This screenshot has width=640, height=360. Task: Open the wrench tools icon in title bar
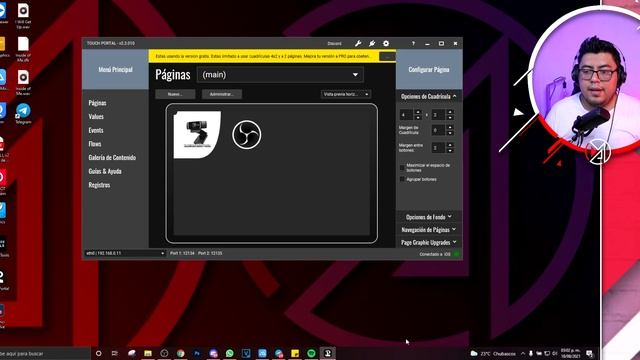pos(358,43)
